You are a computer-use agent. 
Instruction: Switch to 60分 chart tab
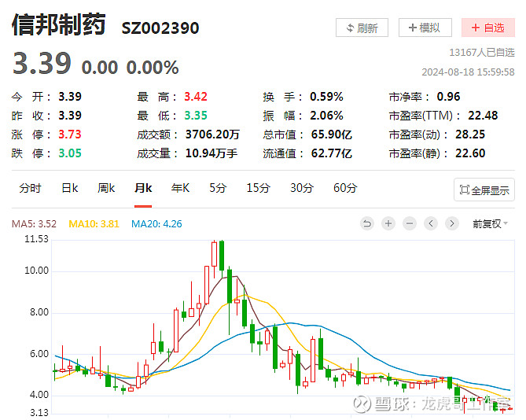(x=345, y=188)
